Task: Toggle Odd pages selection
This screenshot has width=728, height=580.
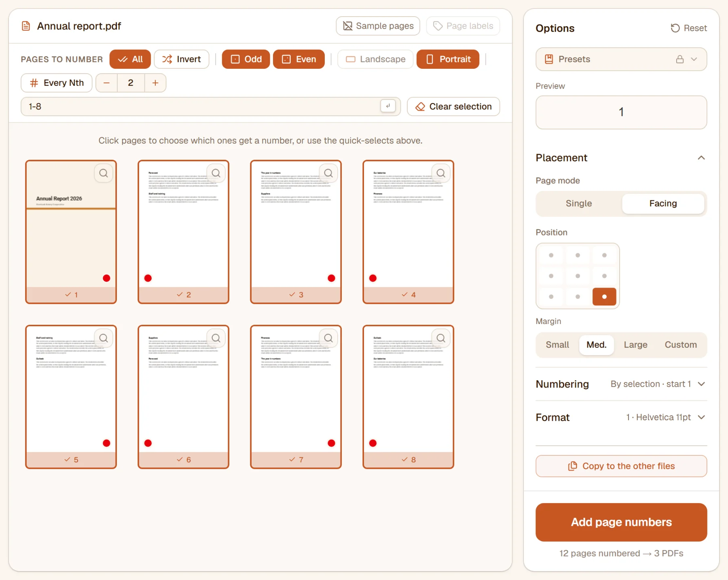Action: tap(246, 59)
